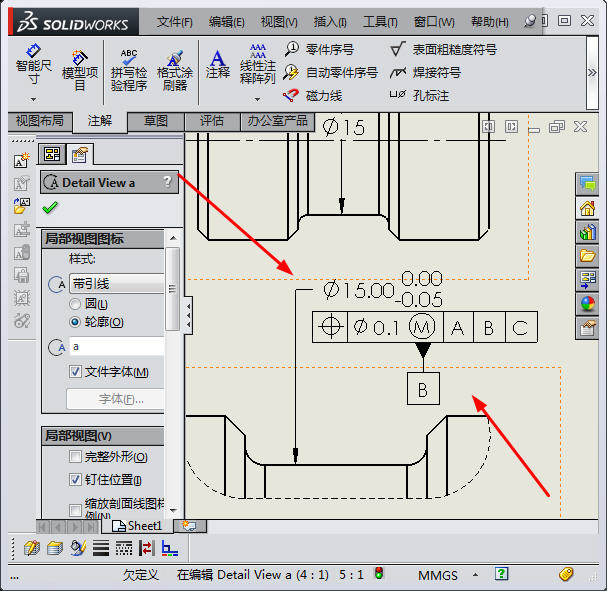Screen dimensions: 607x591
Task: Select the Circle (圆) radio option
Action: [75, 303]
